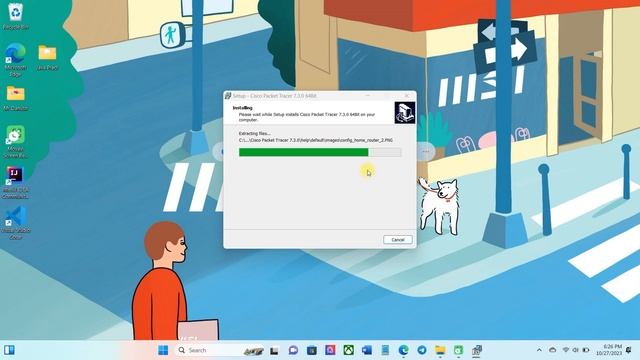This screenshot has height=360, width=640.
Task: Open the yellow folder beside Edge shortcut
Action: click(x=47, y=57)
